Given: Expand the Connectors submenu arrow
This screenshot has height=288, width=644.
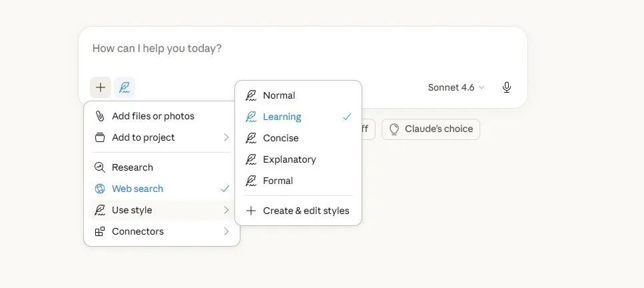Looking at the screenshot, I should click(x=226, y=231).
